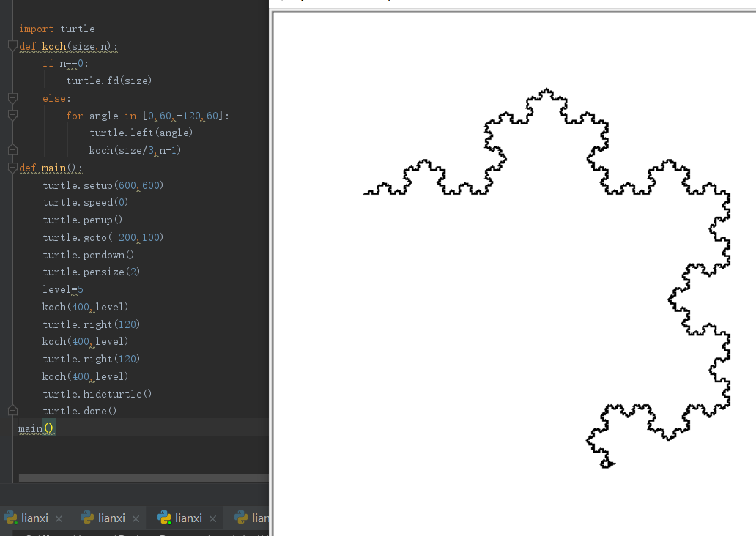Click the 'turtle.speed(0)' line
The width and height of the screenshot is (756, 536).
[x=85, y=202]
